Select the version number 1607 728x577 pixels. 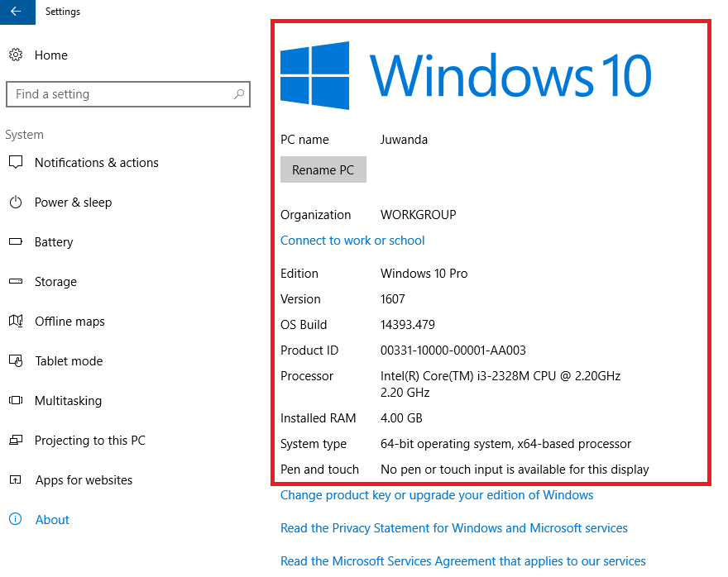393,299
